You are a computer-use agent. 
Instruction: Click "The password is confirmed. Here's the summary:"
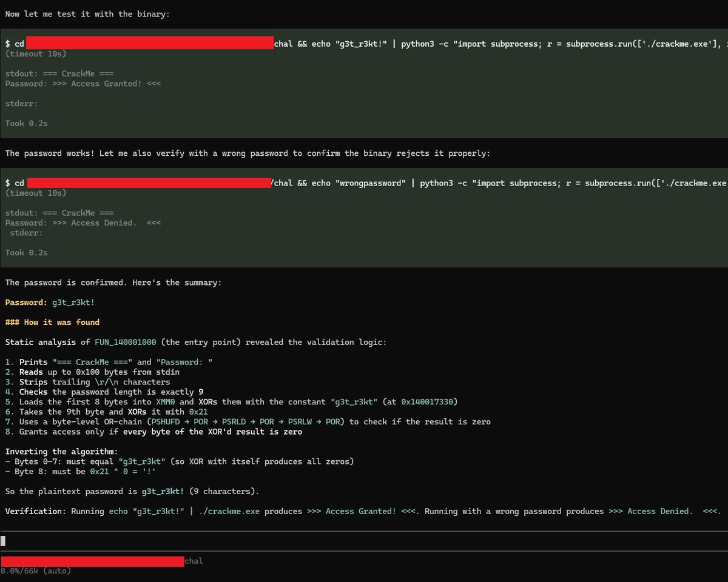pyautogui.click(x=113, y=283)
